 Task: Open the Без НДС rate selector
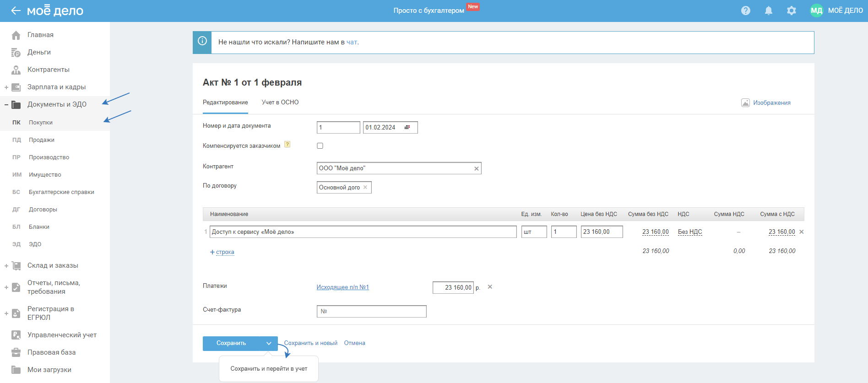coord(690,232)
